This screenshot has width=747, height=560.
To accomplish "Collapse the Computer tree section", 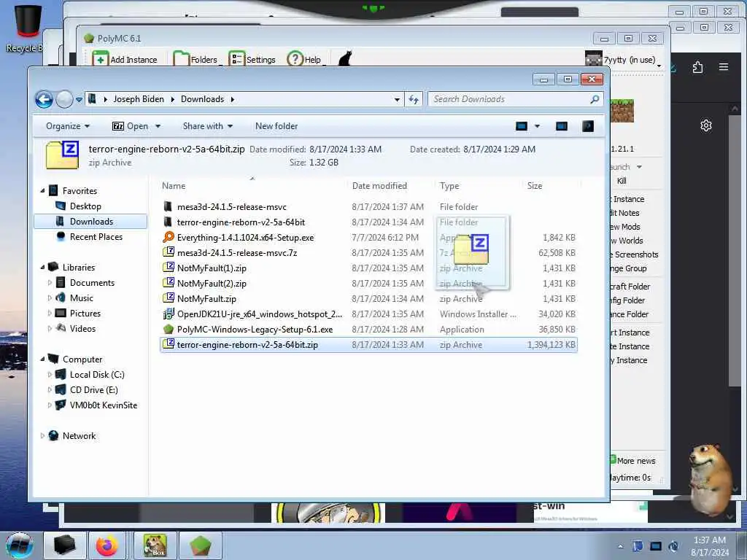I will [x=42, y=359].
